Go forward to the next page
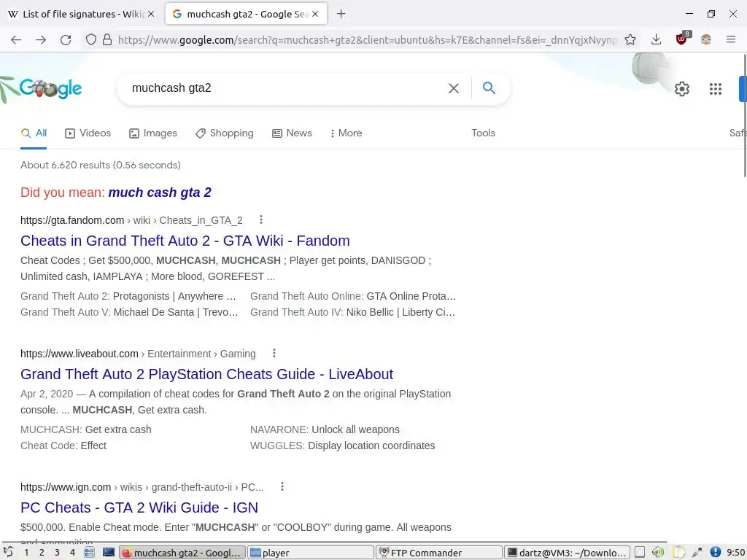The height and width of the screenshot is (560, 747). click(41, 40)
